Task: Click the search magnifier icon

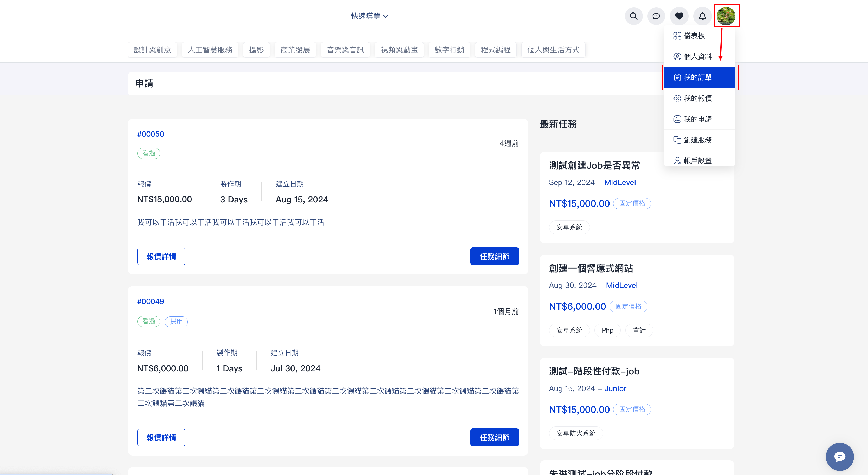Action: coord(633,16)
